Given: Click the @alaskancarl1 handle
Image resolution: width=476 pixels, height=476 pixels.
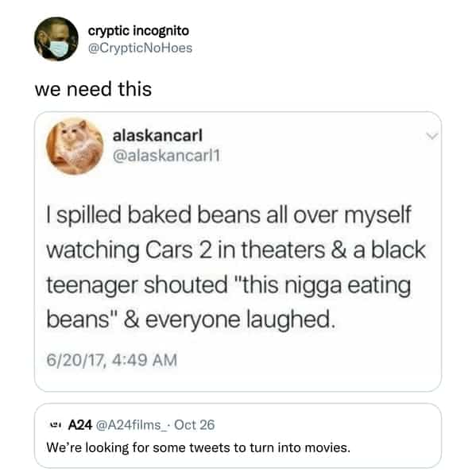Looking at the screenshot, I should [x=166, y=156].
